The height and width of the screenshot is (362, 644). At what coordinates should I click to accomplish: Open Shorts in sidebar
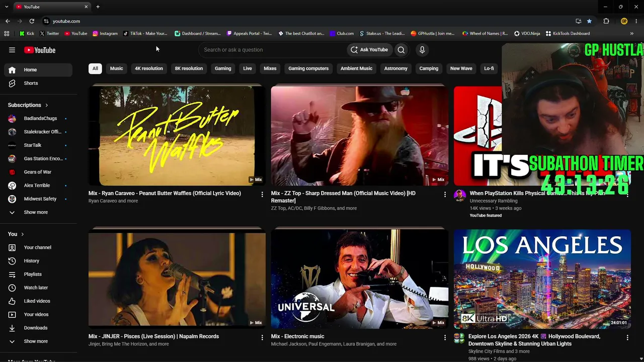click(x=38, y=83)
